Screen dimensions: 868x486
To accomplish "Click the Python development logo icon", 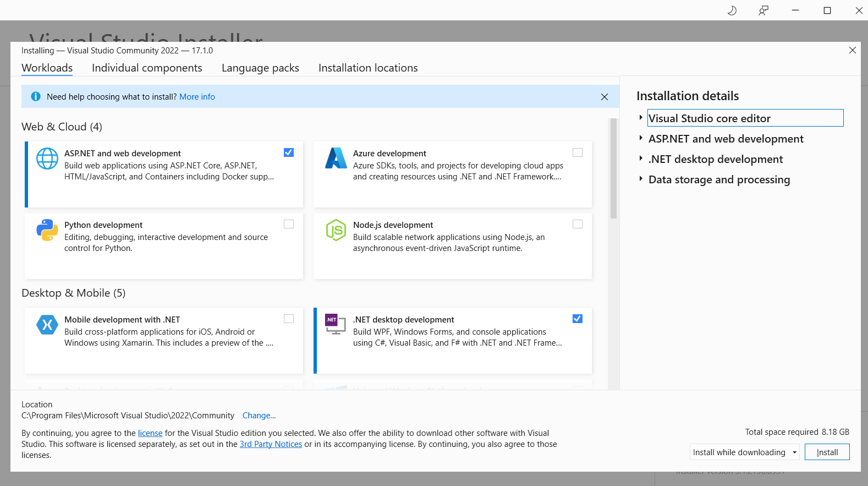I will [x=47, y=230].
